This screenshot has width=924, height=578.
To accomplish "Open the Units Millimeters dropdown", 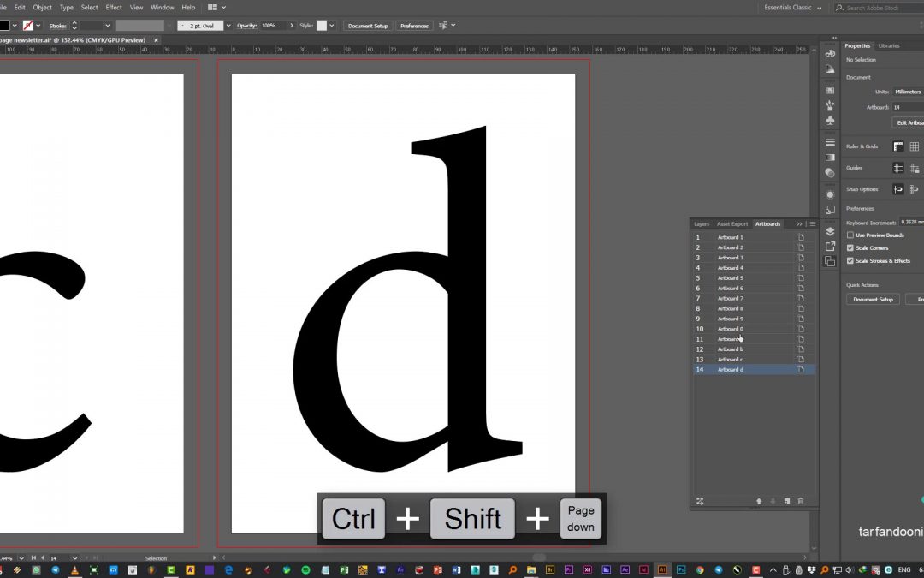I will pos(908,92).
